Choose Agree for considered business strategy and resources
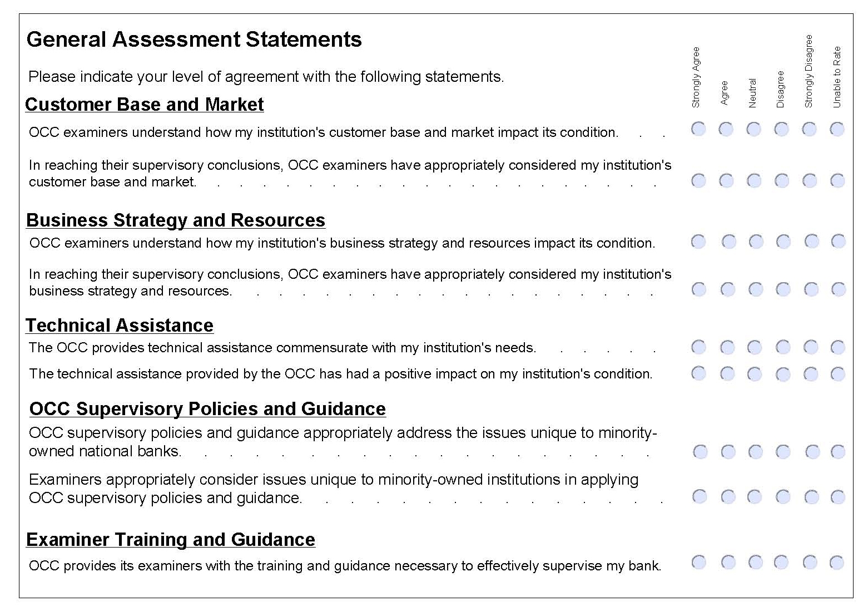868x611 pixels. tap(727, 289)
